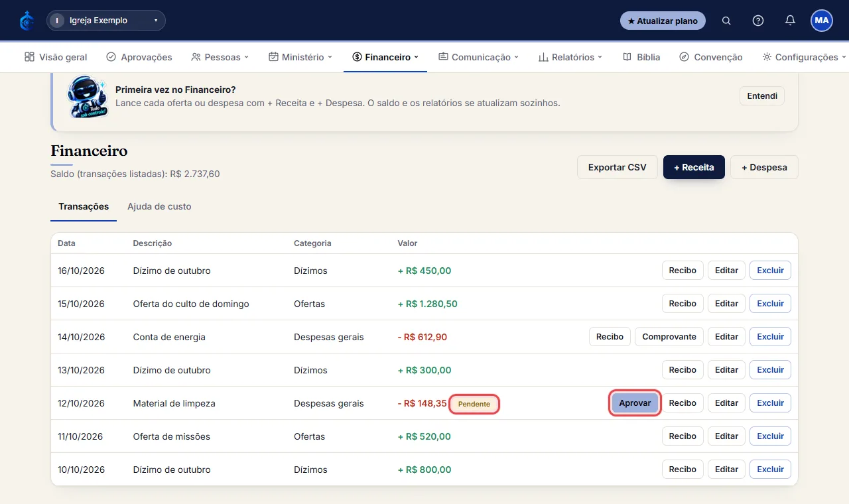Open Recibo for the R$ 800,00 dízimo
The height and width of the screenshot is (504, 849).
pos(683,470)
